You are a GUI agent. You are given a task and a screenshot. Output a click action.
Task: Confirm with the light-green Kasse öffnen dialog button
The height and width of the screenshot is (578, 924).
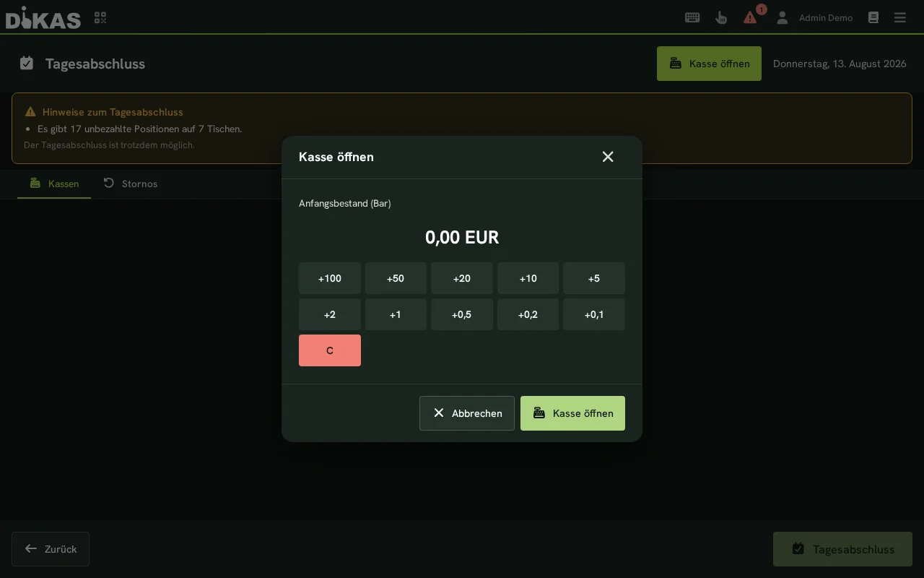(x=572, y=413)
